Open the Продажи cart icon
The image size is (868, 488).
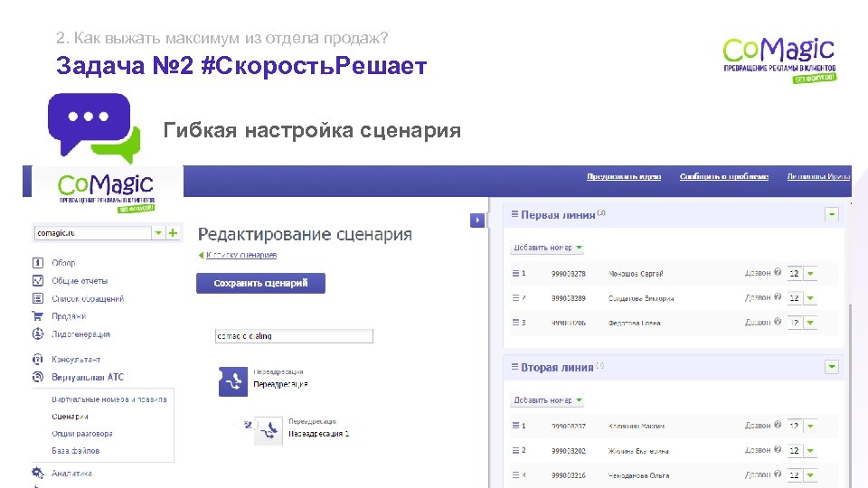pos(38,316)
